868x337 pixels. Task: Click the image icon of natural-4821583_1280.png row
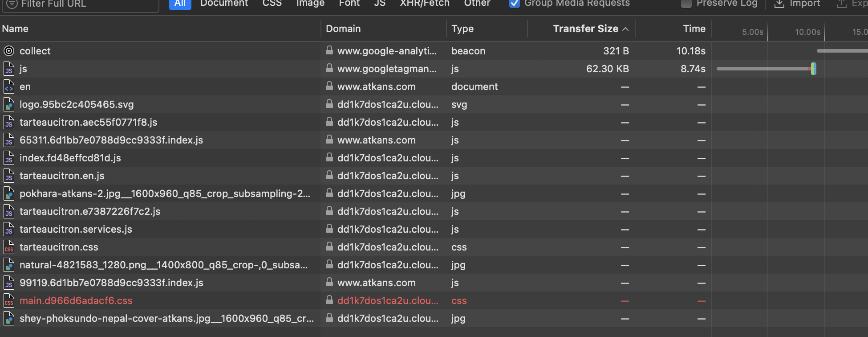(x=9, y=265)
